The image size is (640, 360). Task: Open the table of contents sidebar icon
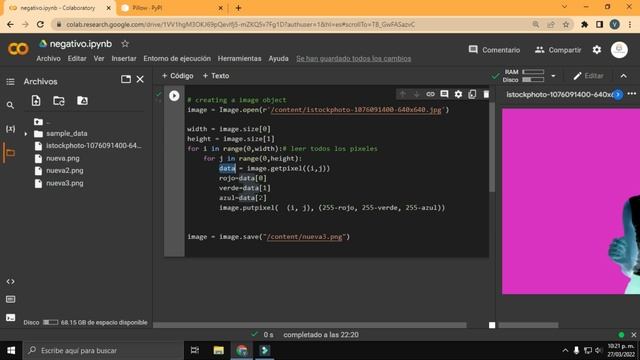[10, 82]
